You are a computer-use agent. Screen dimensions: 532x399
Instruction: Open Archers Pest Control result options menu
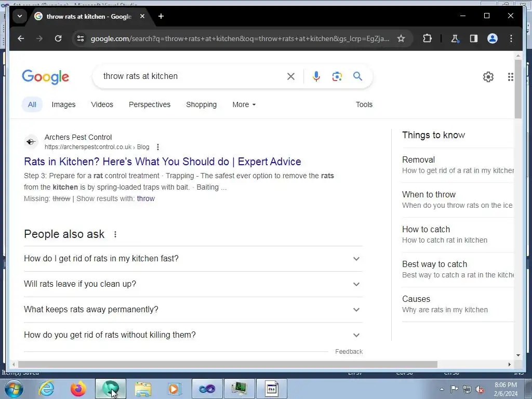coord(158,147)
